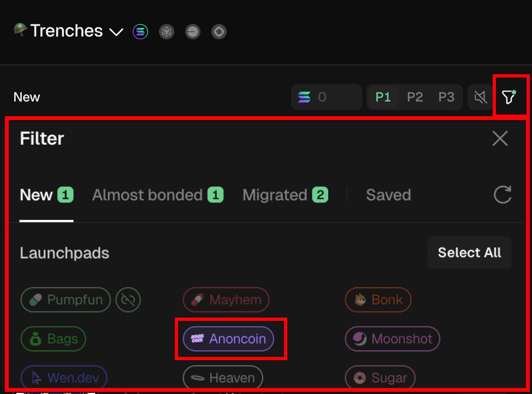Toggle the Pumpfun launchpad filter
This screenshot has height=394, width=532.
(66, 299)
